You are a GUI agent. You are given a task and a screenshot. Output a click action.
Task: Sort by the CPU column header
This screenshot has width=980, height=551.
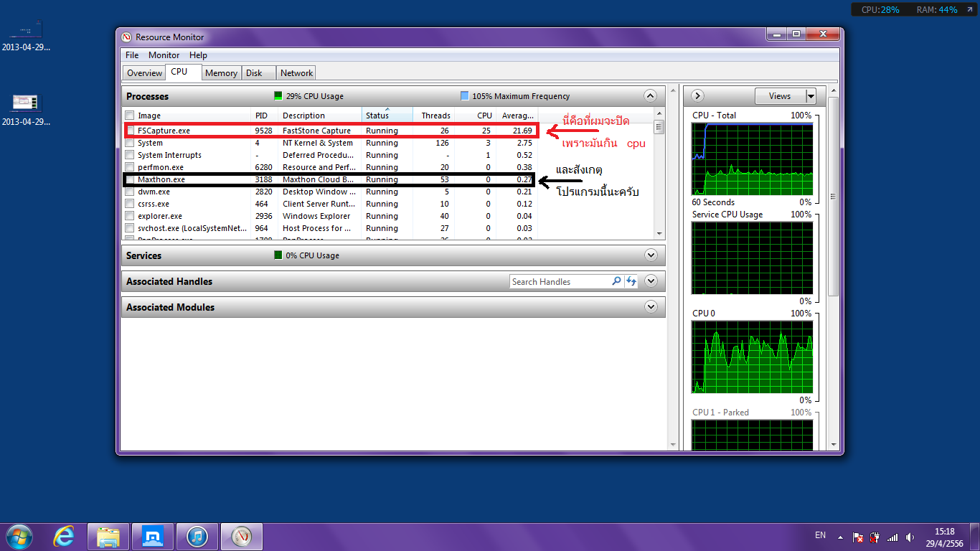click(x=476, y=116)
